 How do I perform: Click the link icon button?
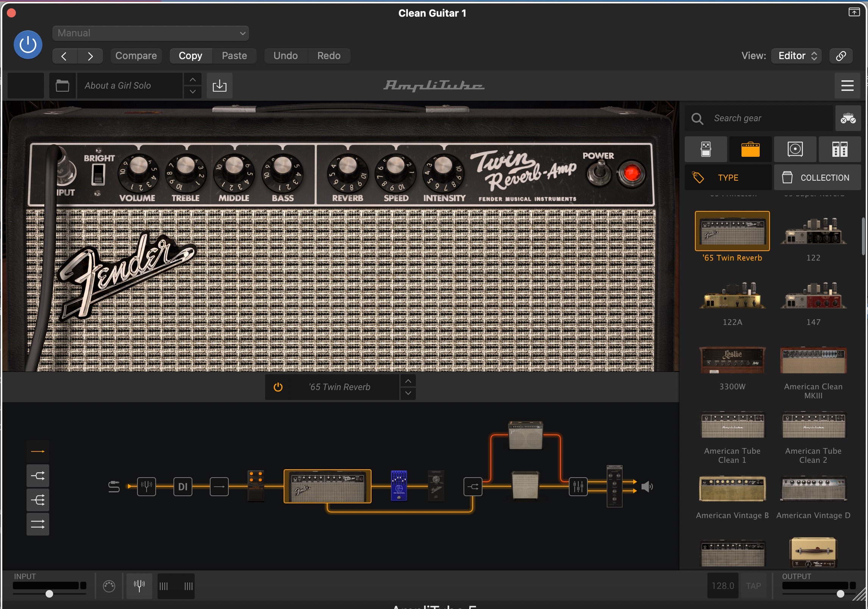coord(841,56)
